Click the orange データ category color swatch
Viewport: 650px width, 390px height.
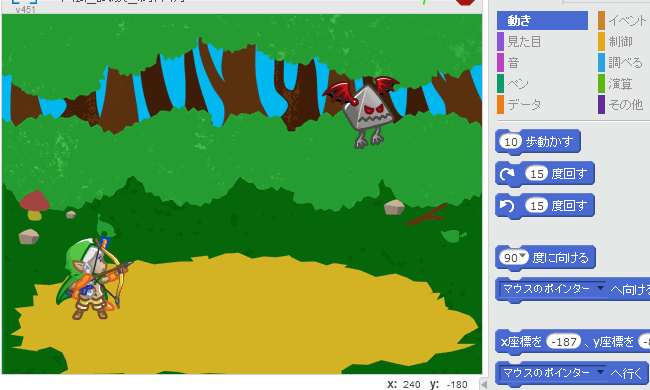coord(500,104)
